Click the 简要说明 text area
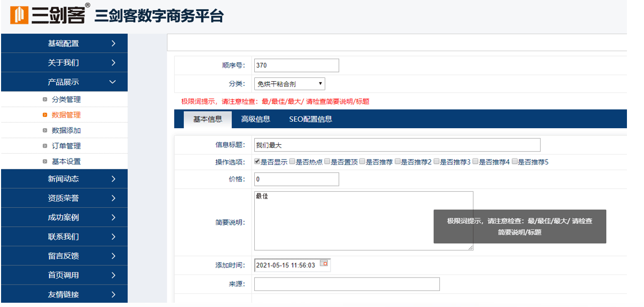Screen dimensions: 644x307 pos(364,221)
